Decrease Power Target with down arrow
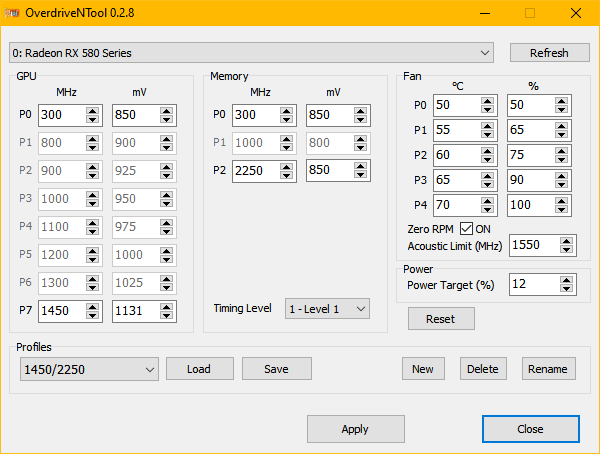The width and height of the screenshot is (600, 454). pos(566,289)
